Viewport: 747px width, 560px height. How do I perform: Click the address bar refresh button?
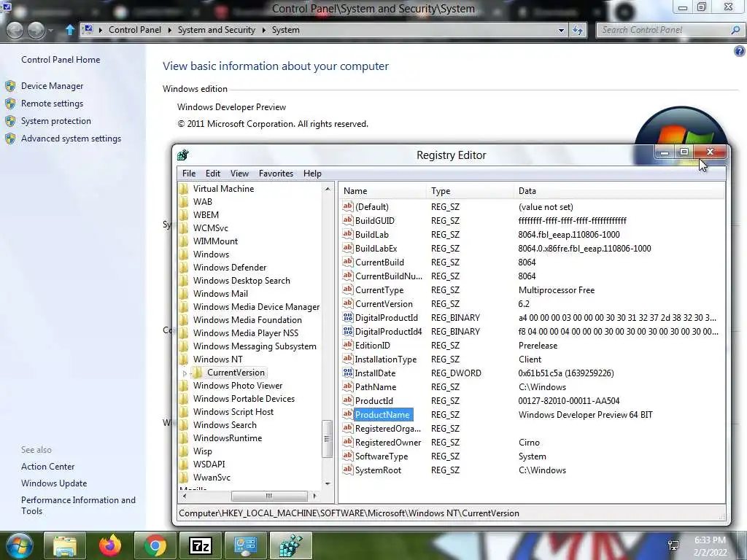coord(578,30)
